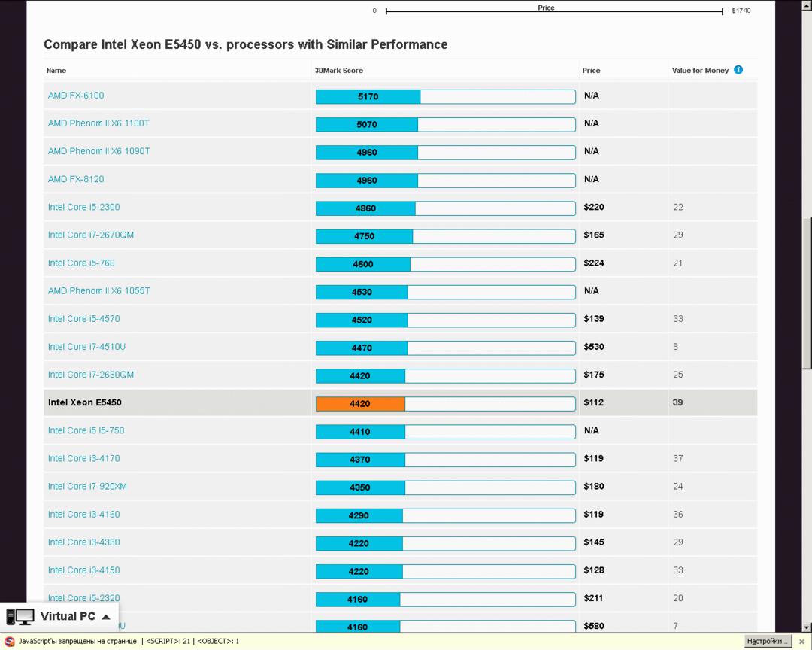This screenshot has height=650, width=812.
Task: Click the $175 price for Core i7-2630QM
Action: pyautogui.click(x=593, y=375)
